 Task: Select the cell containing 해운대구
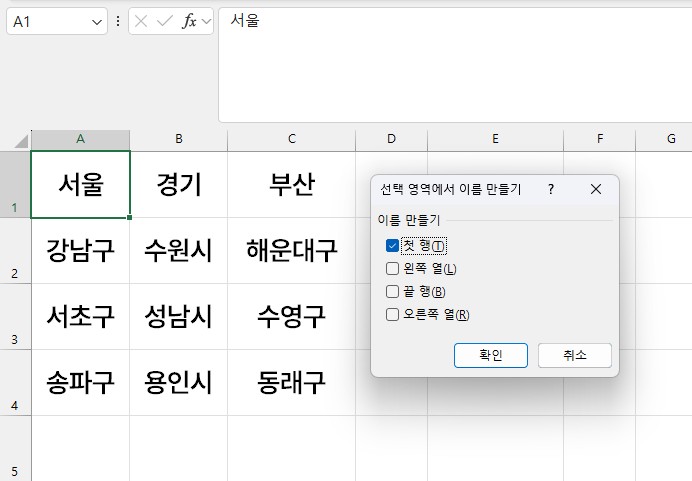292,251
